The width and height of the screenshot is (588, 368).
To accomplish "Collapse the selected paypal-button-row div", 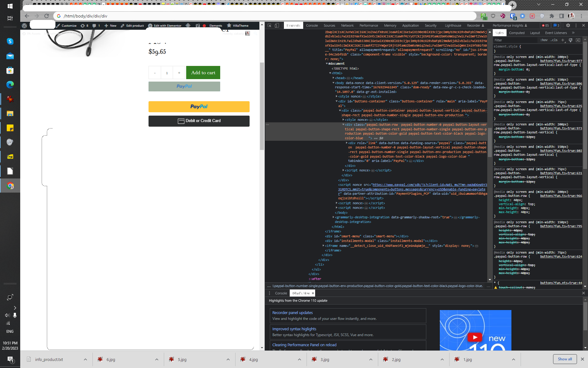I will point(343,125).
